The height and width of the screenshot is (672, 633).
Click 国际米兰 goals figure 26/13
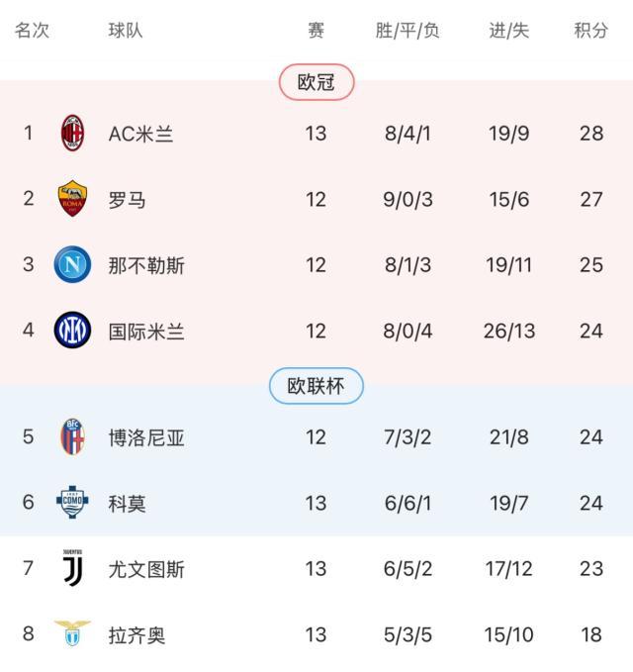[x=509, y=331]
